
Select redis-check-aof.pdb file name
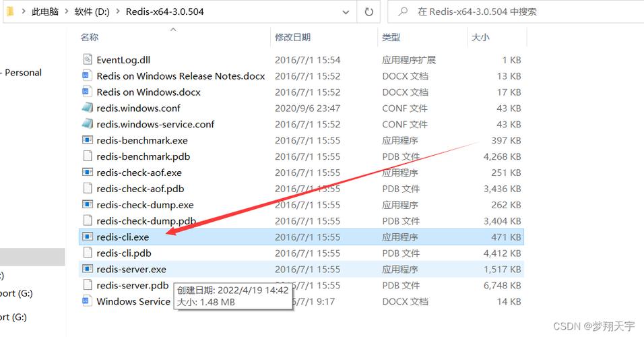[x=140, y=189]
